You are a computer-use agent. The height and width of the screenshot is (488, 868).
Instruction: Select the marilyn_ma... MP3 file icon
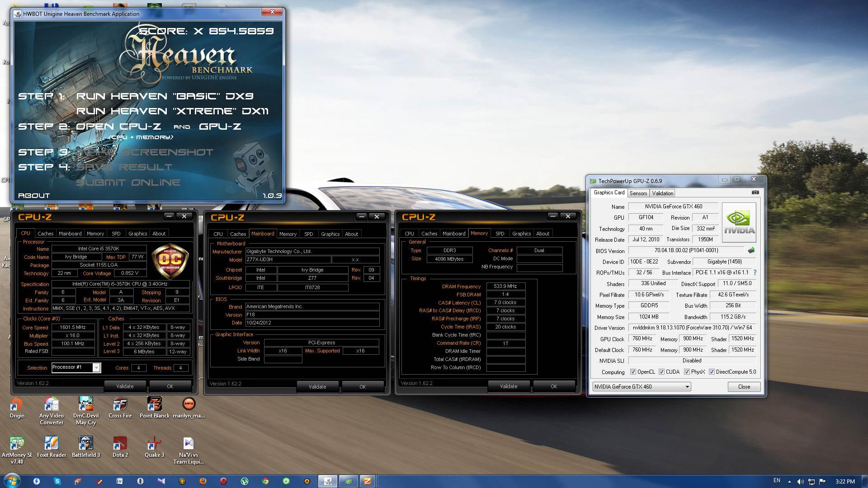pos(189,408)
